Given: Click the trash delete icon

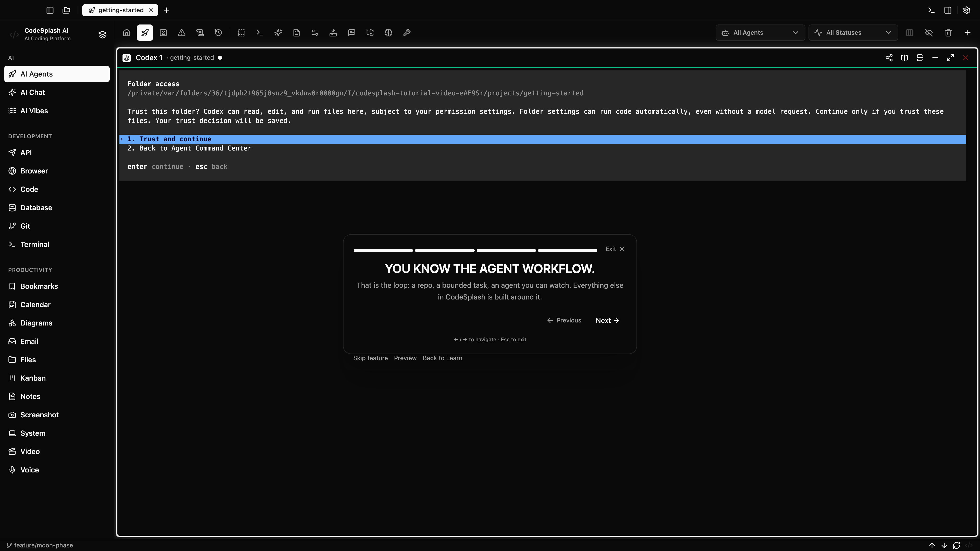Looking at the screenshot, I should (948, 33).
